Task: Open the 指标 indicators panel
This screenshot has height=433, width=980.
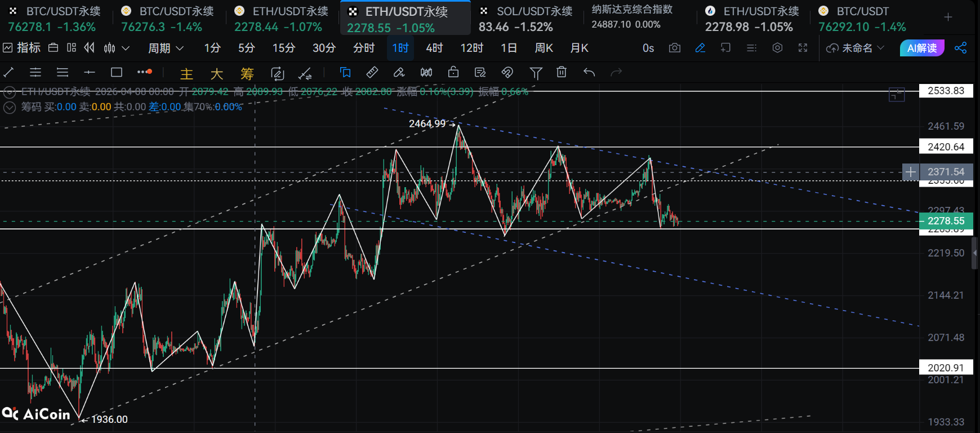Action: pos(23,48)
